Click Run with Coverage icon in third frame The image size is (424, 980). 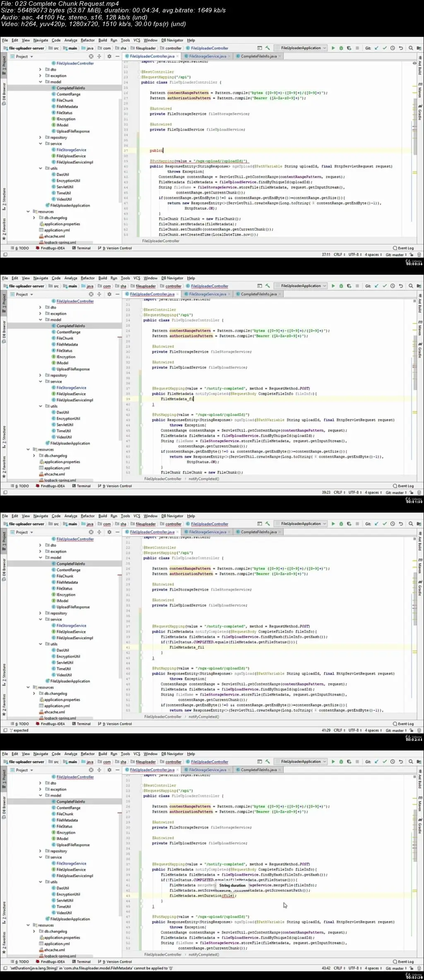tap(349, 524)
